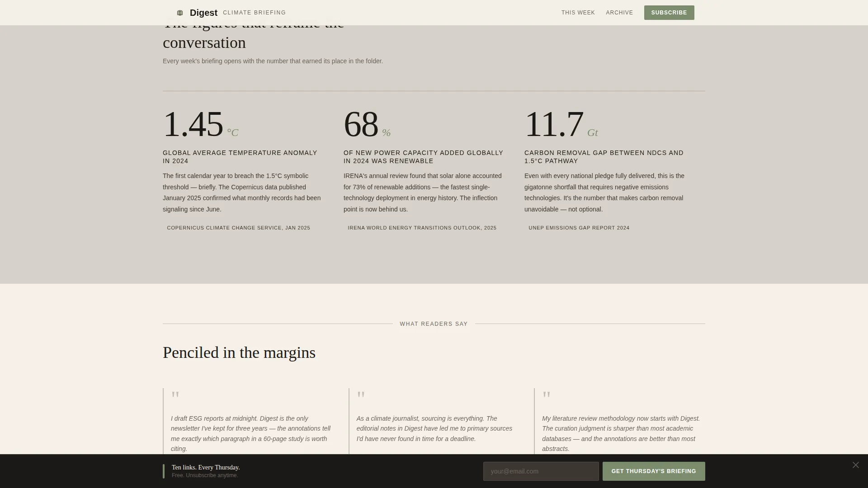
Task: Select the 68 % statistic figure
Action: point(367,124)
